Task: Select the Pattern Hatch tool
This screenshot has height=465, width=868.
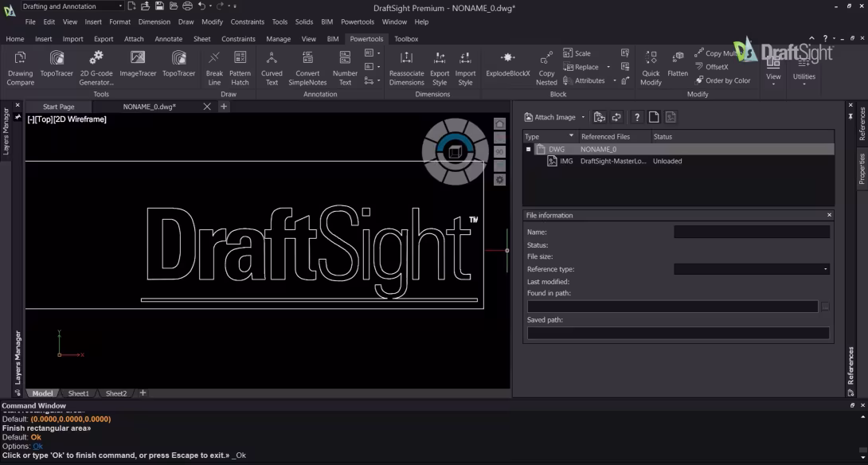Action: pos(240,68)
